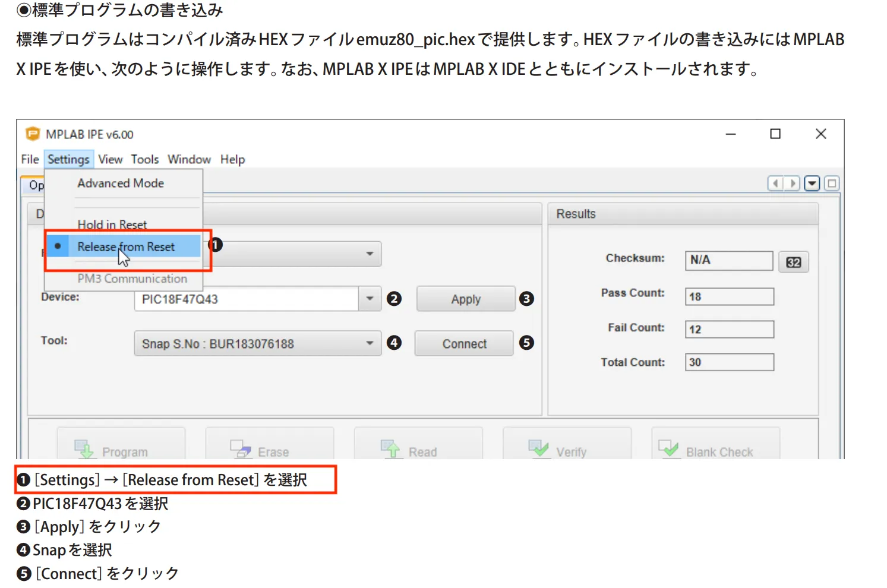Open the View menu
Image resolution: width=887 pixels, height=588 pixels.
click(111, 159)
